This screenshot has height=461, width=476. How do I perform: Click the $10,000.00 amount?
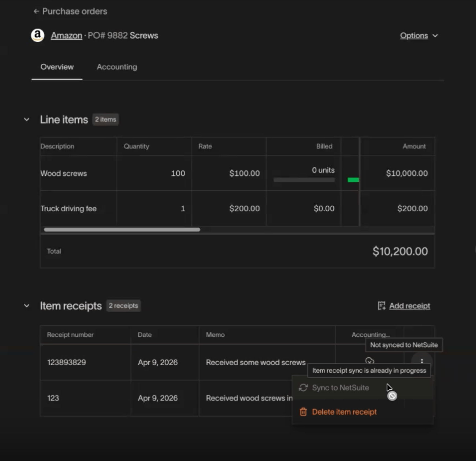[407, 173]
